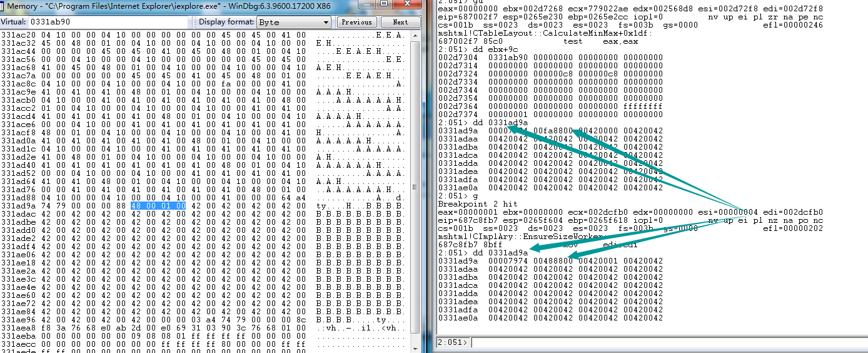Viewport: 868px width, 353px height.
Task: Click the Virtual address input field
Action: pyautogui.click(x=109, y=22)
